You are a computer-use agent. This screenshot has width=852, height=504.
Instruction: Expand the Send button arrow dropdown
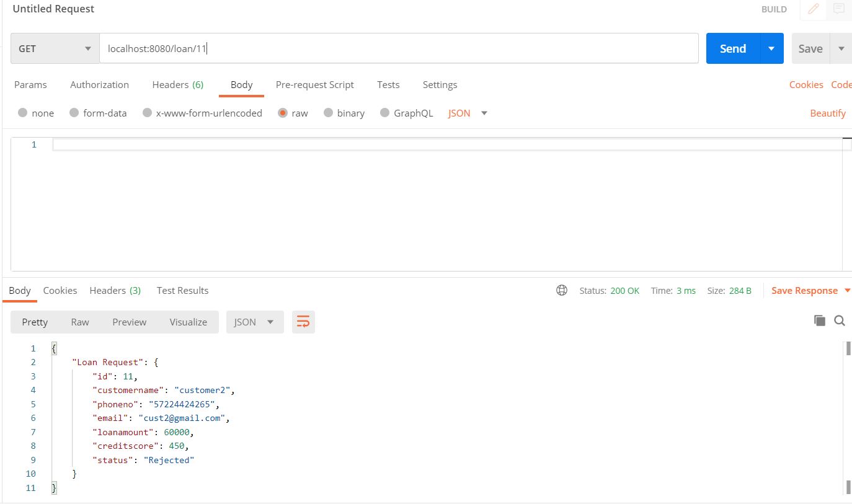[771, 48]
